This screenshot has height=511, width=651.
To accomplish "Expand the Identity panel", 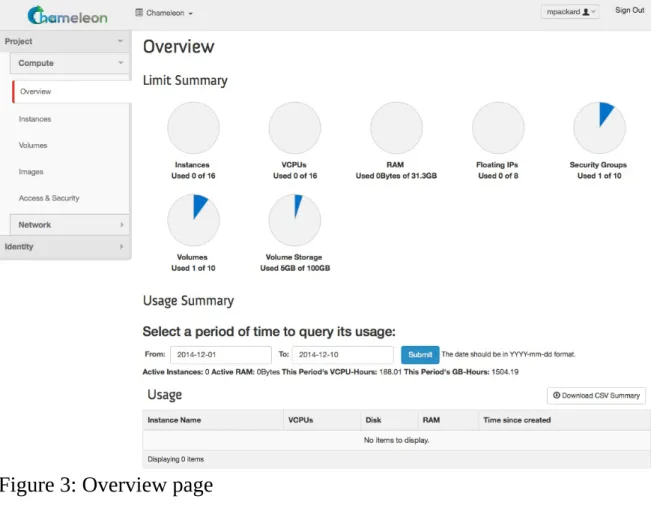I will click(65, 247).
